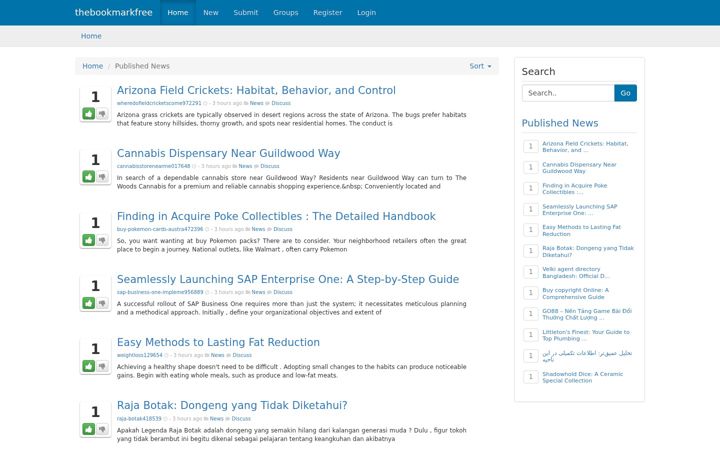Open the Arizona Field Crickets article title
This screenshot has width=720, height=450.
pyautogui.click(x=256, y=90)
